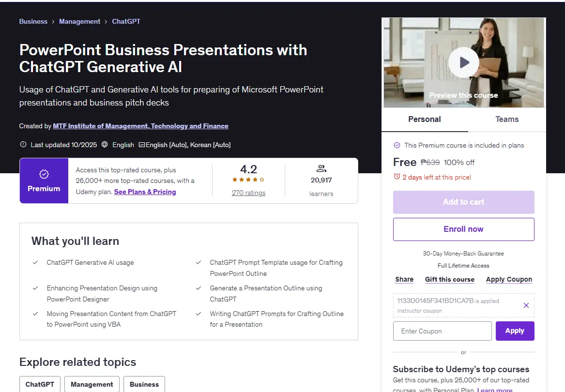Click the 20,917 learners count
This screenshot has height=392, width=565.
tap(321, 180)
